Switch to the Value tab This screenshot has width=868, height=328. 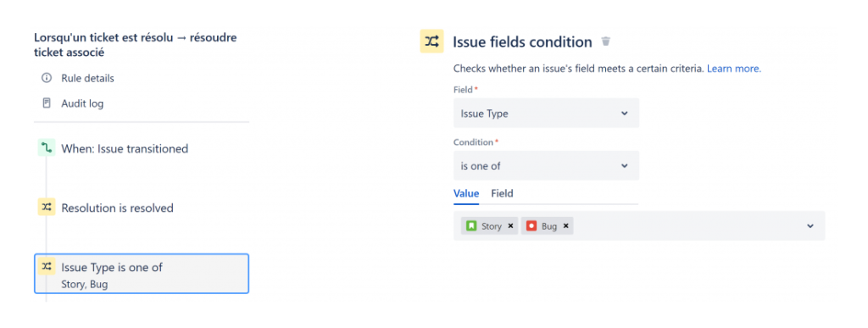[x=466, y=193]
